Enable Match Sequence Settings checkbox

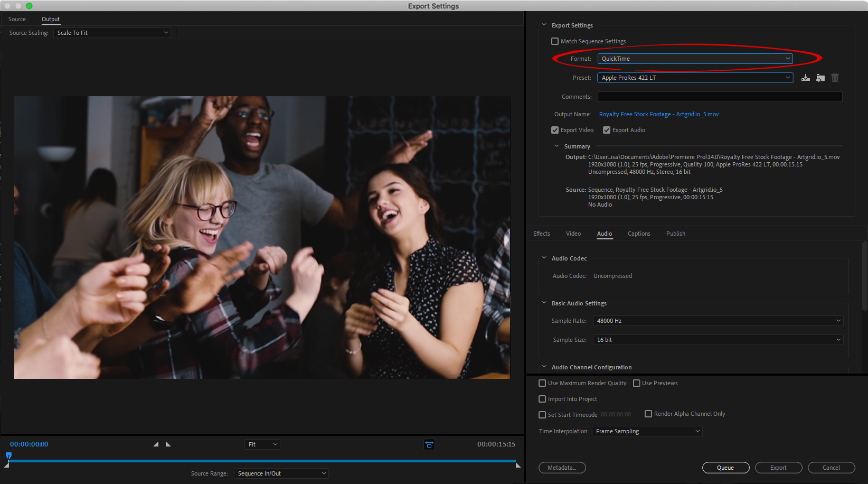tap(555, 41)
